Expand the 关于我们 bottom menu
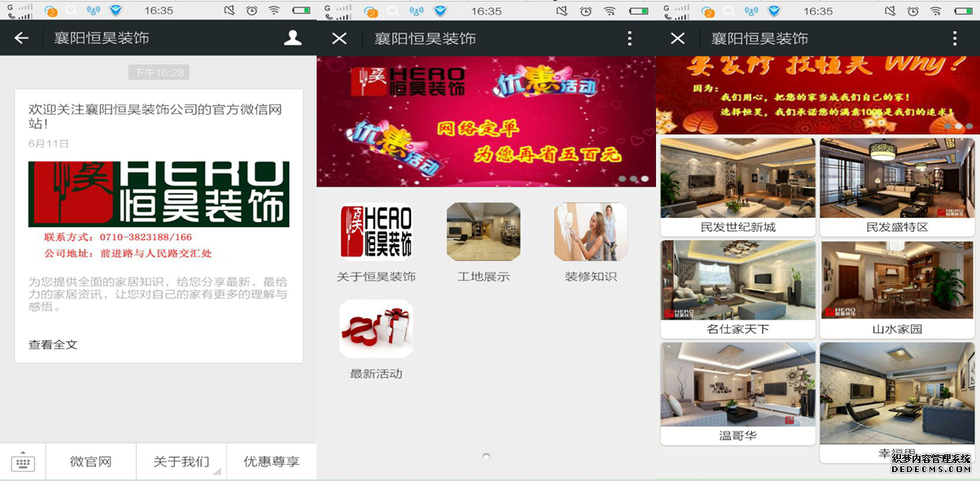980x481 pixels. 182,461
